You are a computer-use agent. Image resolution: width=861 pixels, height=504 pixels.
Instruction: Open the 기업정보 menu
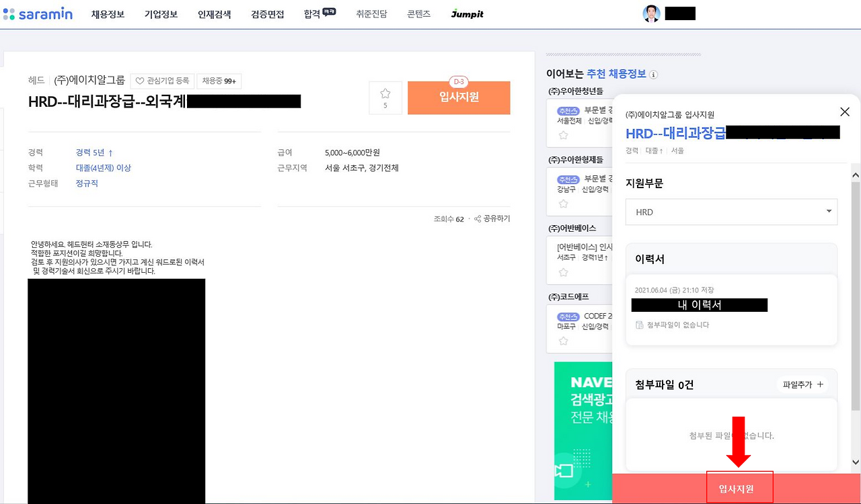pyautogui.click(x=161, y=14)
